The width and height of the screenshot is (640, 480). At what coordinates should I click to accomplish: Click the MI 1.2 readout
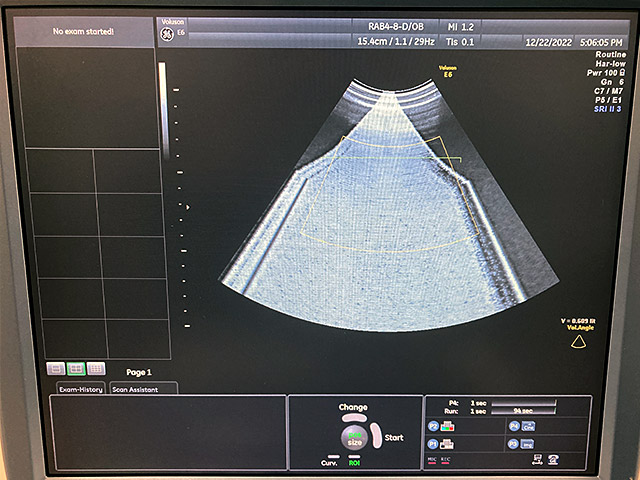(461, 27)
